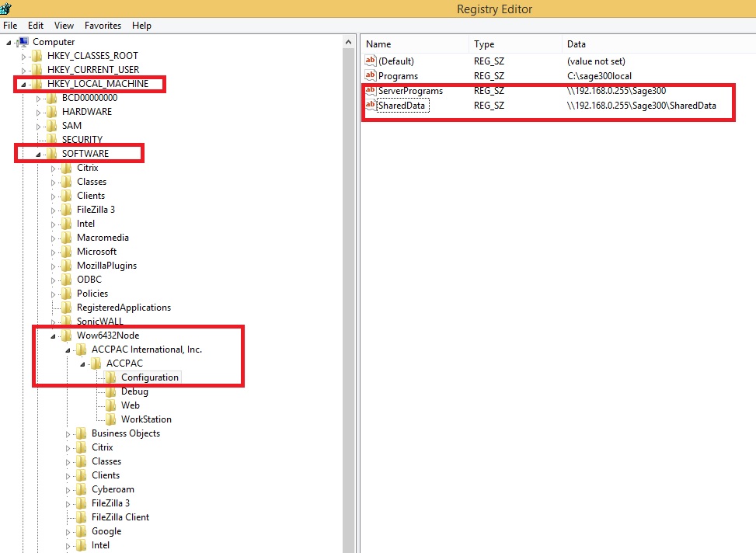This screenshot has height=553, width=756.
Task: Expand the ODBC key
Action: (x=53, y=280)
